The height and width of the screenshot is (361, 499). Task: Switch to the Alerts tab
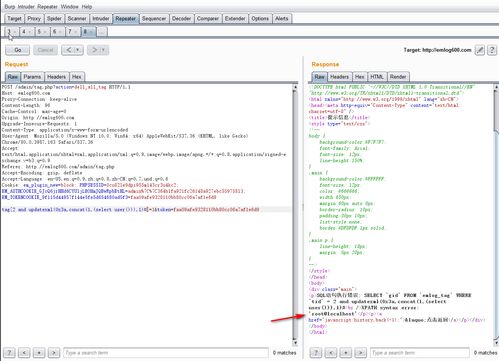point(282,19)
